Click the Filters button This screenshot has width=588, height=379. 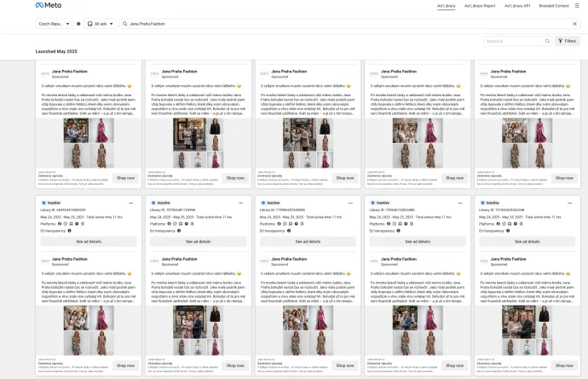tap(568, 41)
